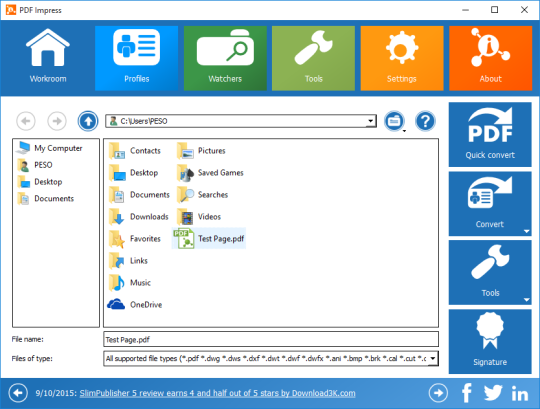Open the About tab

coord(490,58)
